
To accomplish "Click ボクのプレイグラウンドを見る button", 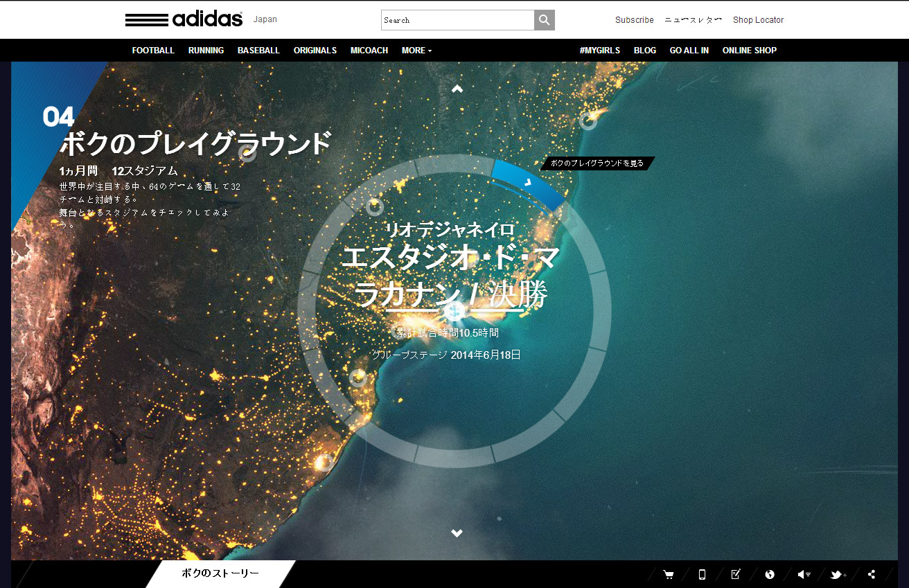I will click(597, 163).
